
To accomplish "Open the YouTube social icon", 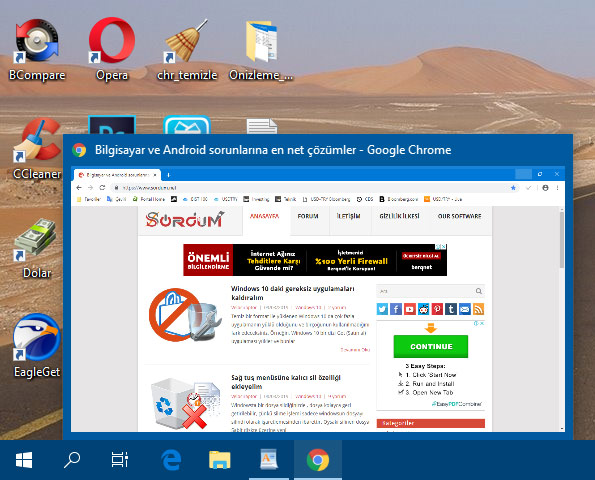I will pos(409,309).
